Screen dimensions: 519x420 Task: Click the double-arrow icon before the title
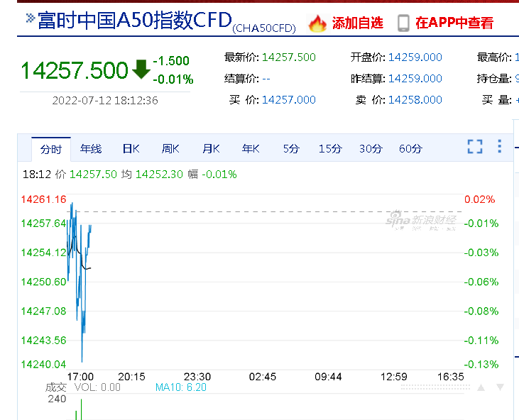30,18
